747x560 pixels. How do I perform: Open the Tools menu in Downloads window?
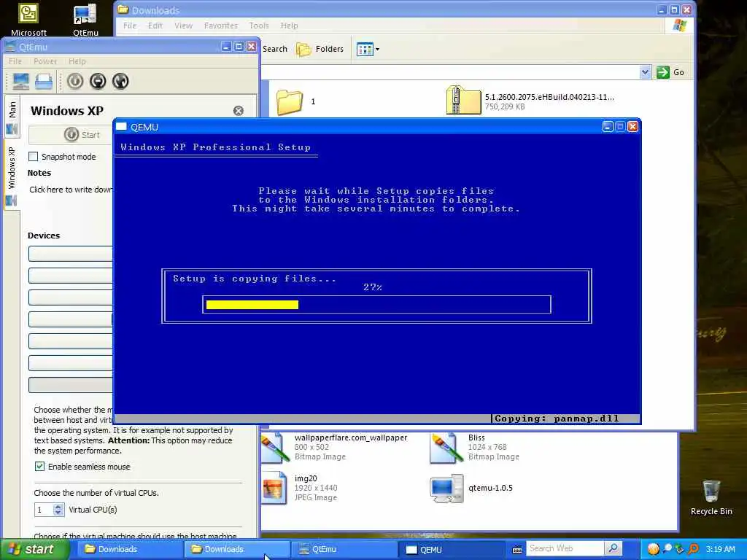[259, 26]
